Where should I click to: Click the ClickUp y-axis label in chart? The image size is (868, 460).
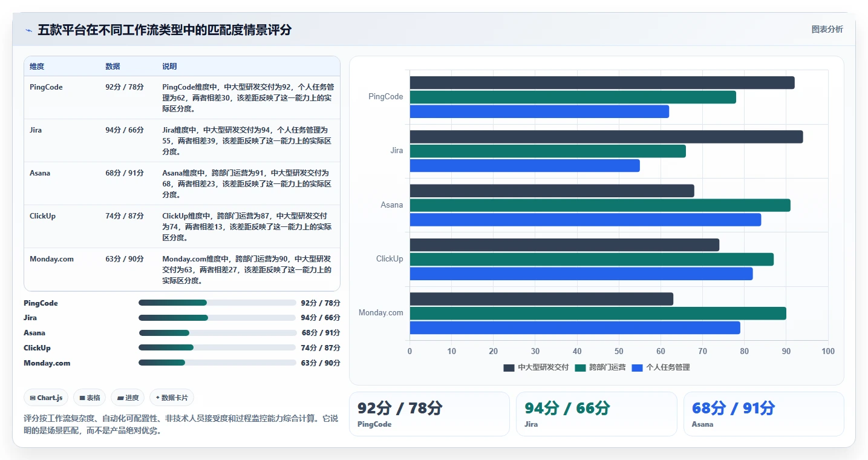coord(390,259)
